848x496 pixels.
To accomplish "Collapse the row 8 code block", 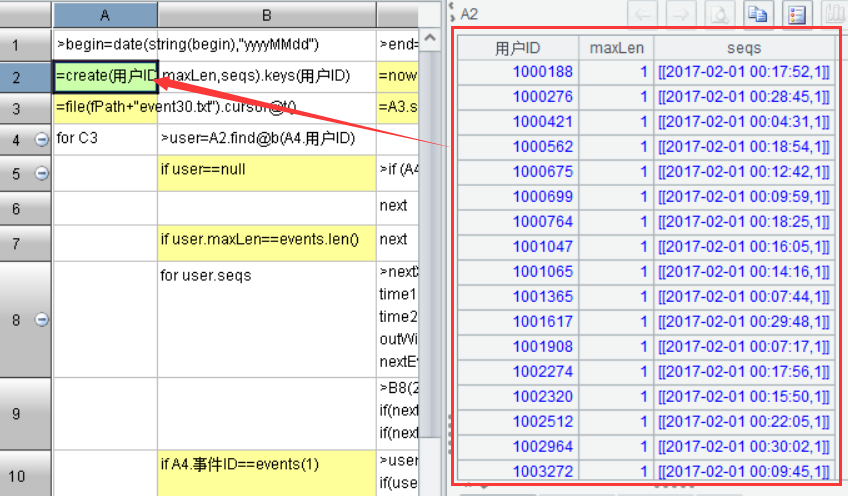I will coord(42,319).
